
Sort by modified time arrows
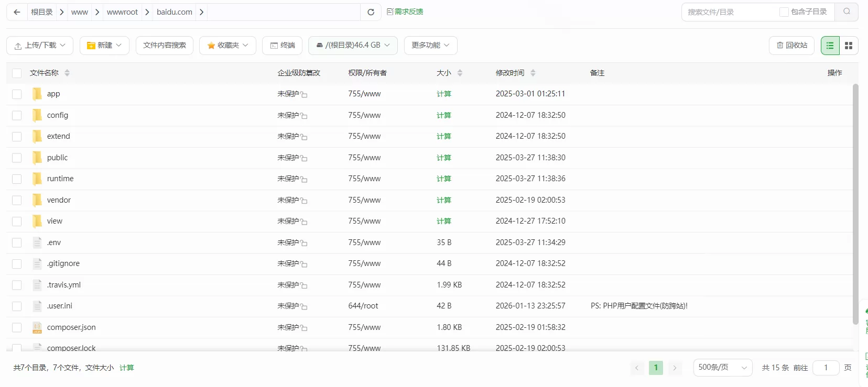pyautogui.click(x=533, y=73)
